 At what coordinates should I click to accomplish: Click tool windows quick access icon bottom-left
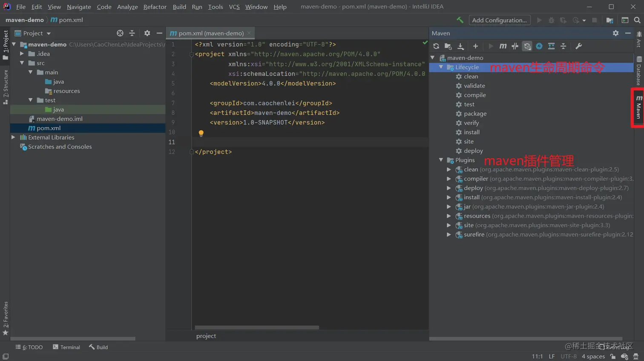pos(5,356)
